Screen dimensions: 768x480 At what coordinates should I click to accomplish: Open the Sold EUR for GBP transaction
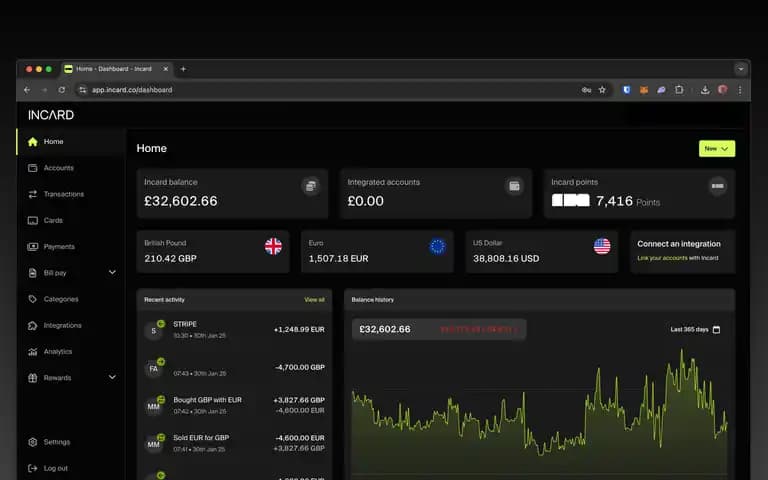coord(234,443)
